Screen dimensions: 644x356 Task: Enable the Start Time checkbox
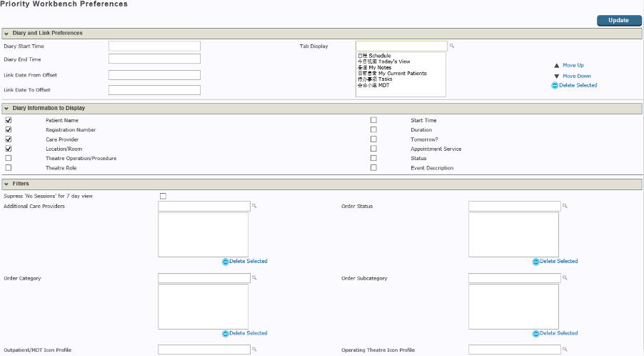pyautogui.click(x=373, y=120)
